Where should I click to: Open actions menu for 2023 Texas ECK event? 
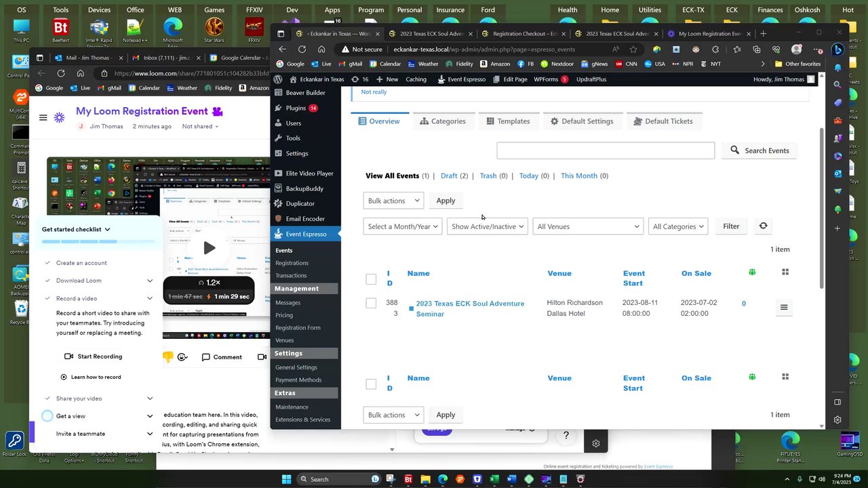(x=784, y=307)
